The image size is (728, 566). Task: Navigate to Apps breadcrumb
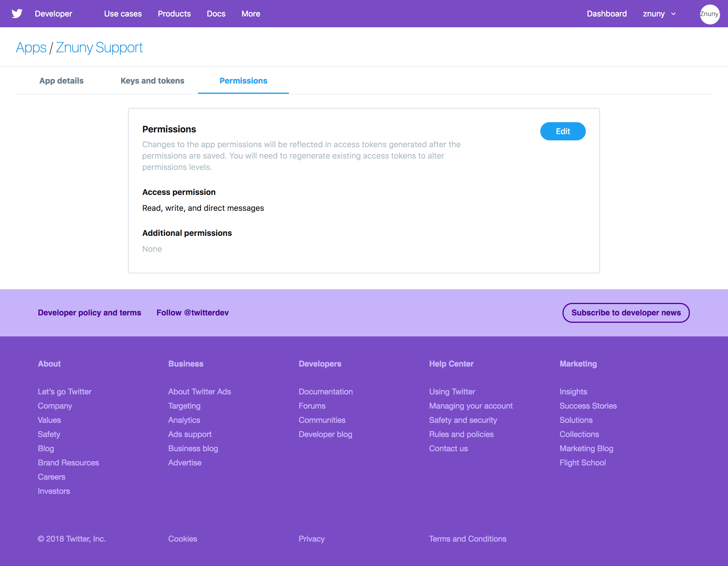coord(31,48)
